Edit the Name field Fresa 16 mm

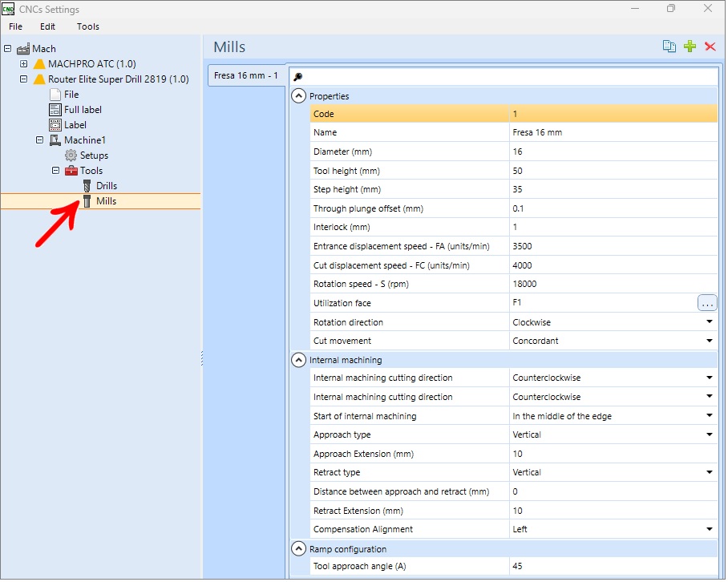[613, 133]
